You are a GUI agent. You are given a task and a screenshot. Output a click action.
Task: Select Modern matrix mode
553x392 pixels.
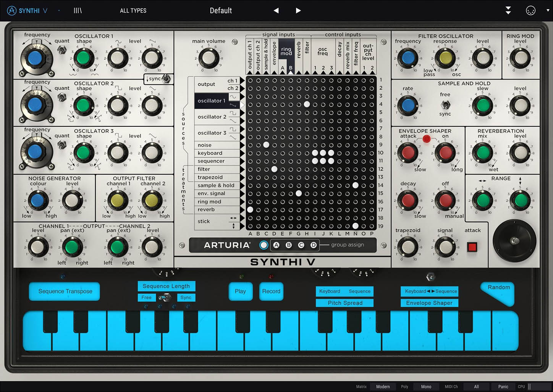pyautogui.click(x=383, y=387)
